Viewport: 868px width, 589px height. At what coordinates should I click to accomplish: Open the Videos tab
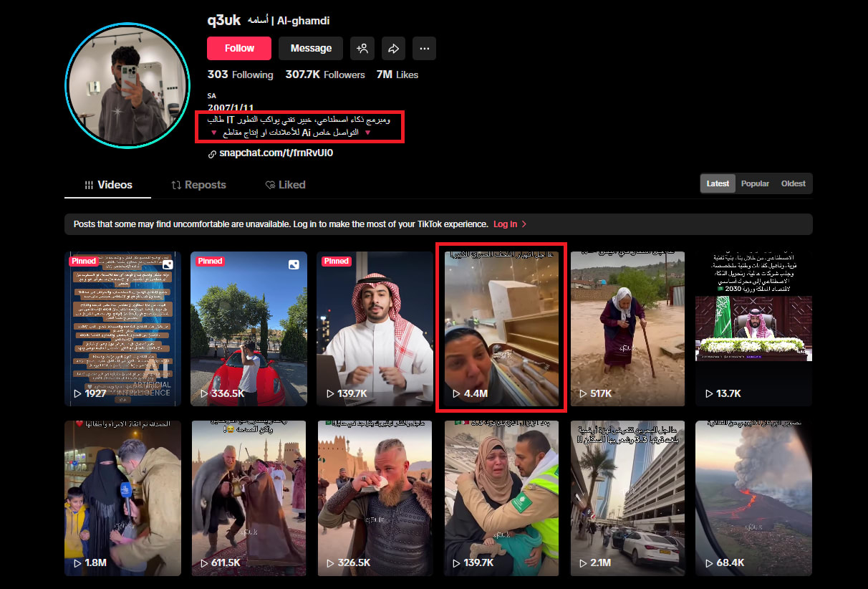pos(108,185)
